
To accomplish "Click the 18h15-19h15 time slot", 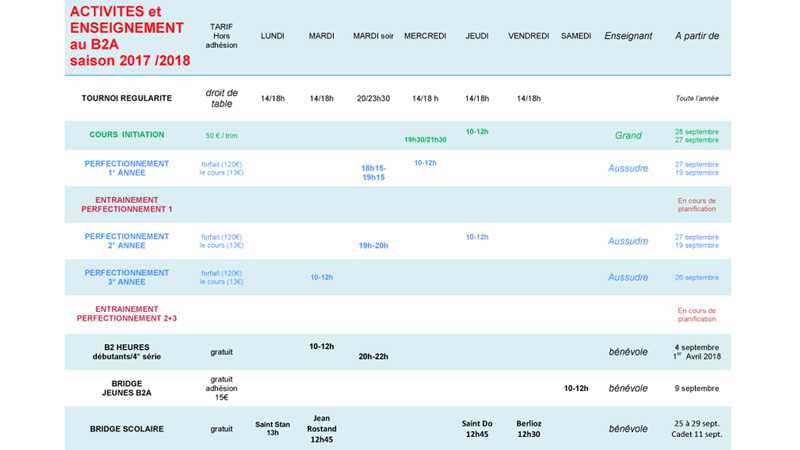I will click(x=373, y=172).
